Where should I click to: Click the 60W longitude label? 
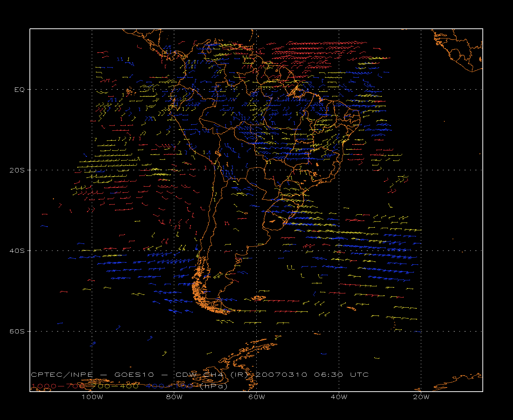pyautogui.click(x=257, y=397)
